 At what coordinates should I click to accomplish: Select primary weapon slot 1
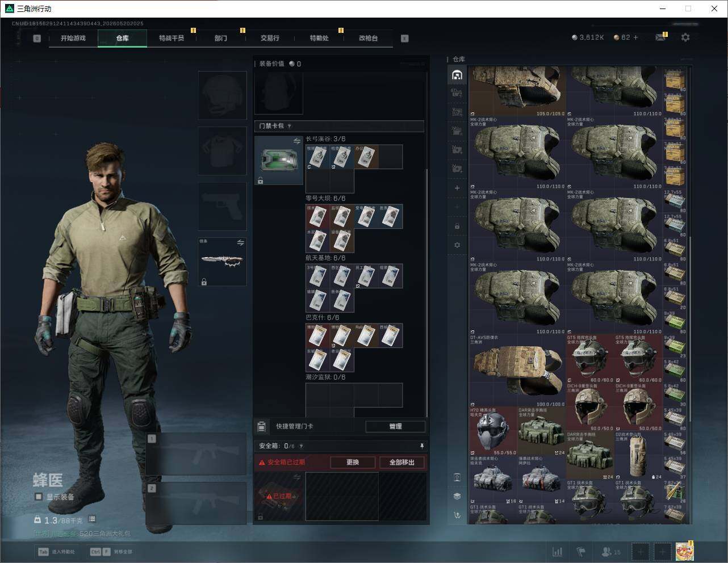196,454
